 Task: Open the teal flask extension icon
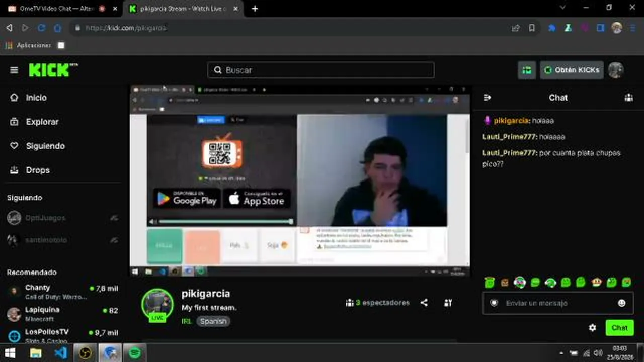pos(568,28)
